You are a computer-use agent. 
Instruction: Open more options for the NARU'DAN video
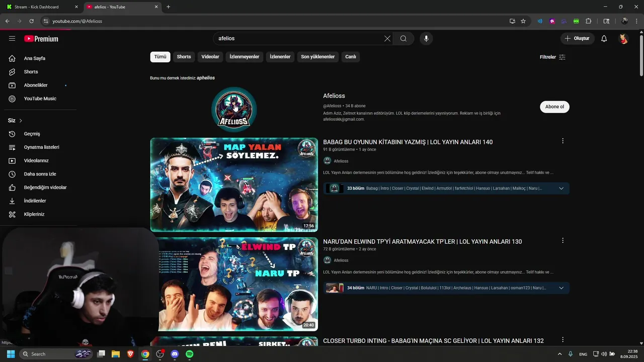point(562,241)
